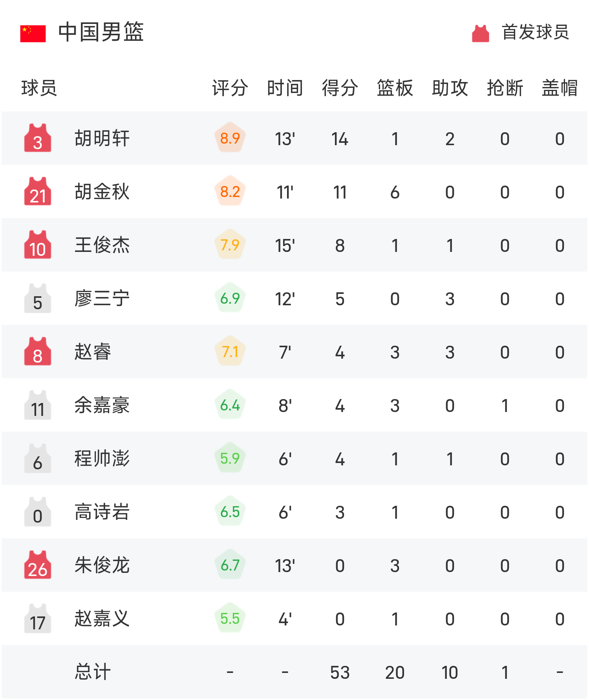The image size is (589, 700).
Task: Click jersey number 3 icon
Action: tap(38, 138)
